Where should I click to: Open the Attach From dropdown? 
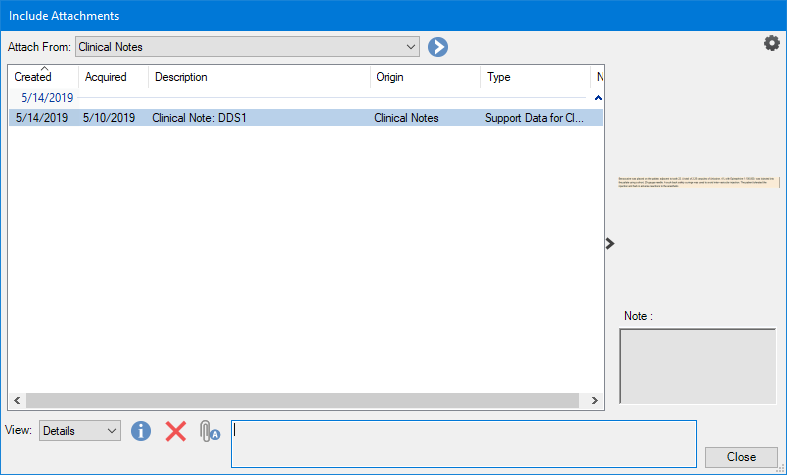tap(247, 47)
